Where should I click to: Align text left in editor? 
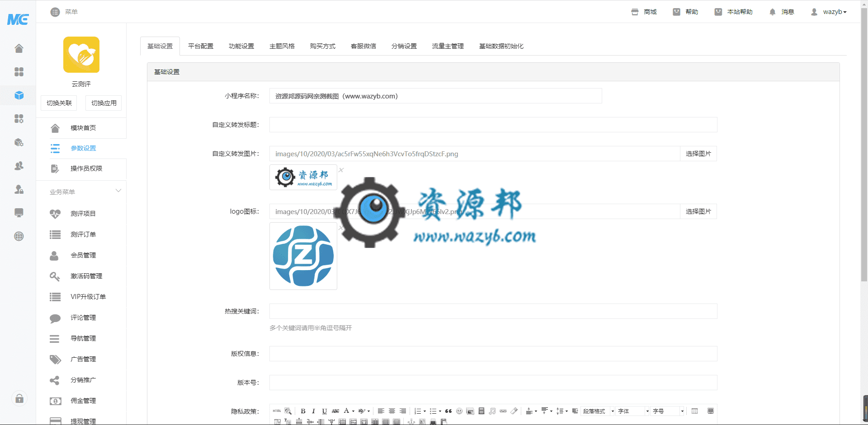point(381,411)
